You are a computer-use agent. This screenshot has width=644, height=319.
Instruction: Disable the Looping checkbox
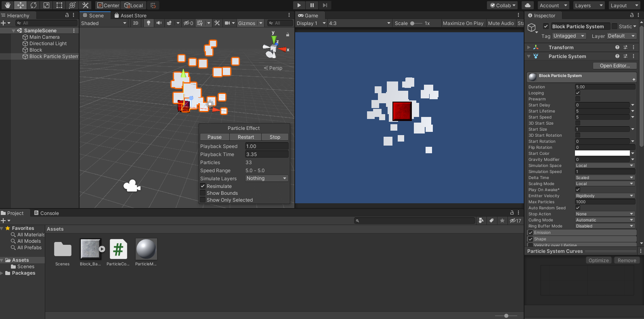pyautogui.click(x=578, y=93)
